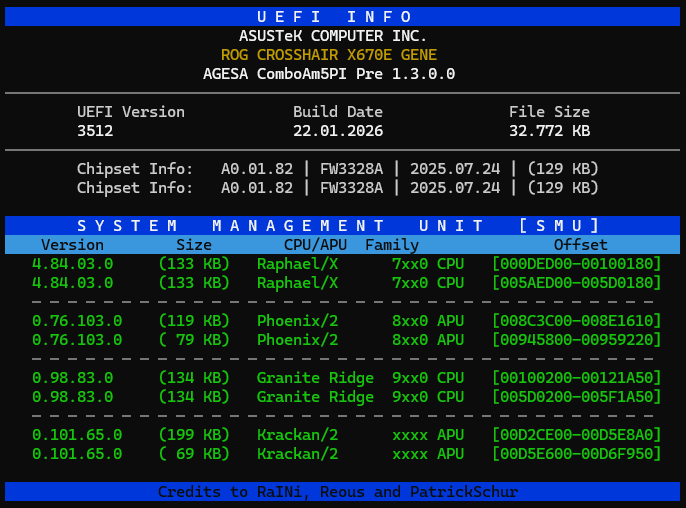
Task: Select the UEFI version value 3512
Action: click(95, 131)
